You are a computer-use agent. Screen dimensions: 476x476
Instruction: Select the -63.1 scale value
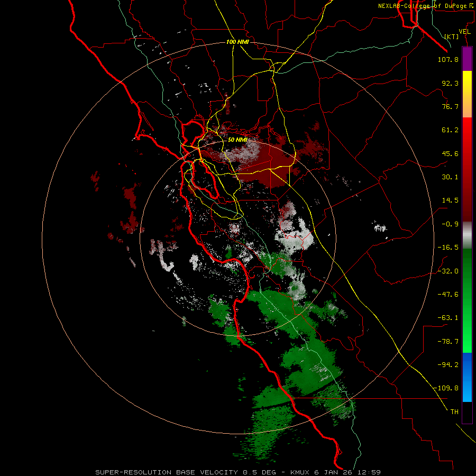tap(448, 318)
